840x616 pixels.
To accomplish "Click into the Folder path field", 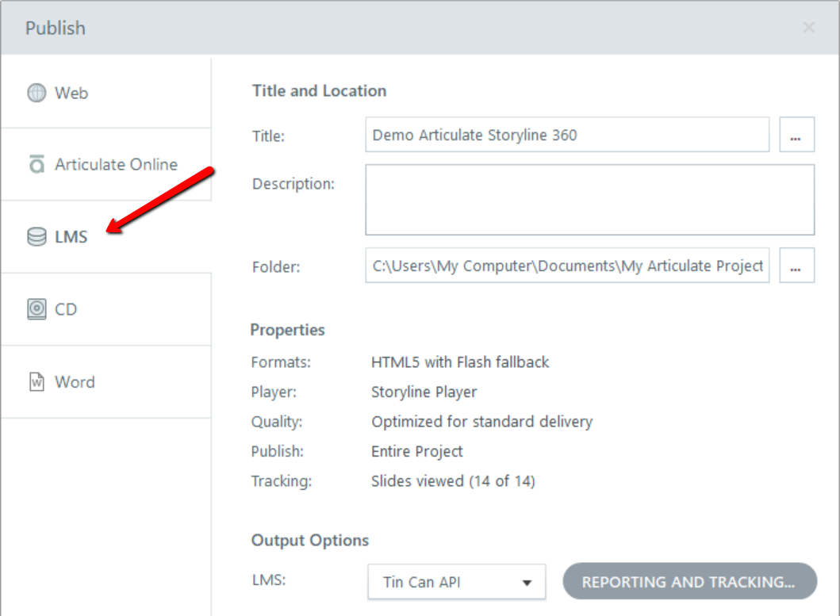I will (x=567, y=265).
